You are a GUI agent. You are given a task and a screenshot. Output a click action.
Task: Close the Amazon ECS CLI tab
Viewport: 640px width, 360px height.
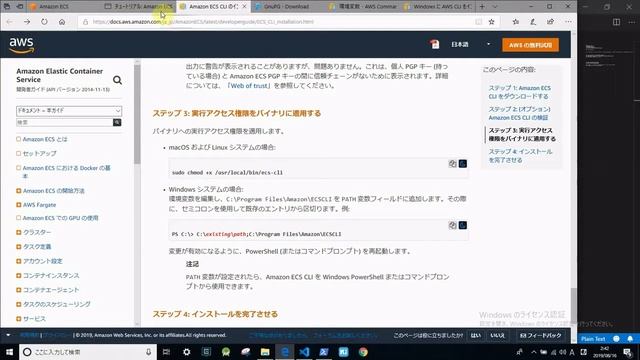(x=244, y=7)
